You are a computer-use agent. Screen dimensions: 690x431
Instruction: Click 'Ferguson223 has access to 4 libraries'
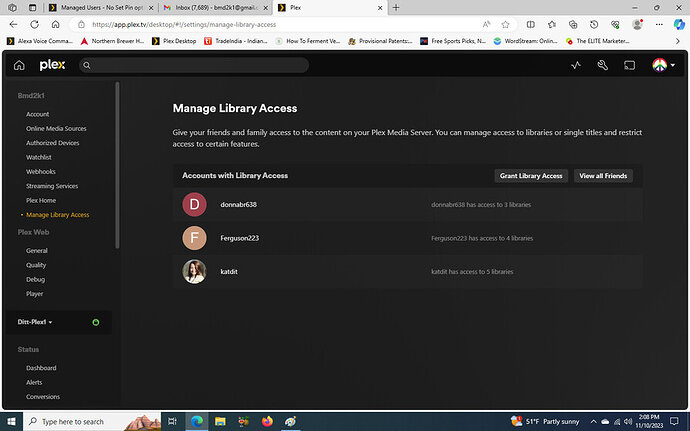[x=482, y=238]
